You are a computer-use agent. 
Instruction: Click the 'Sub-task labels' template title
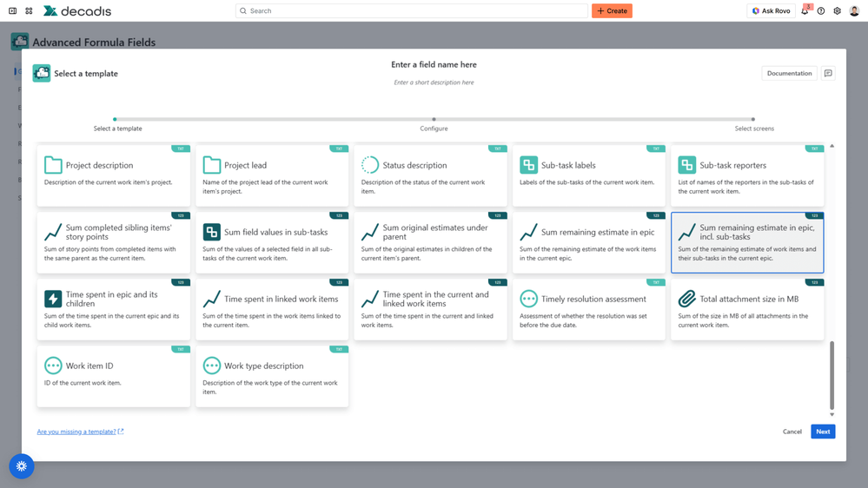click(568, 165)
